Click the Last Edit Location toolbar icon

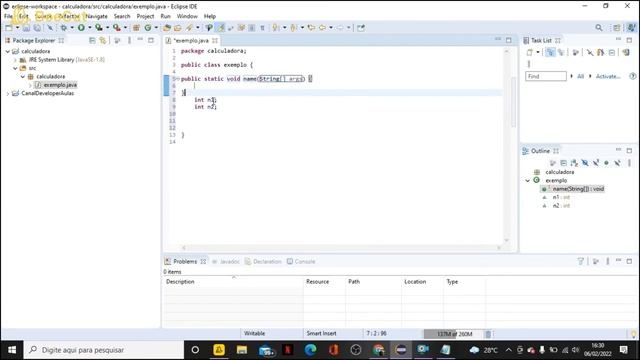(311, 28)
